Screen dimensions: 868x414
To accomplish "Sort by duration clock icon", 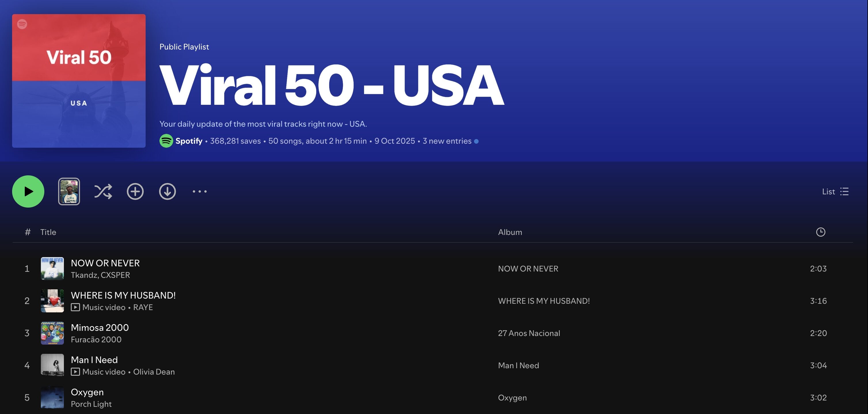I will pyautogui.click(x=821, y=232).
